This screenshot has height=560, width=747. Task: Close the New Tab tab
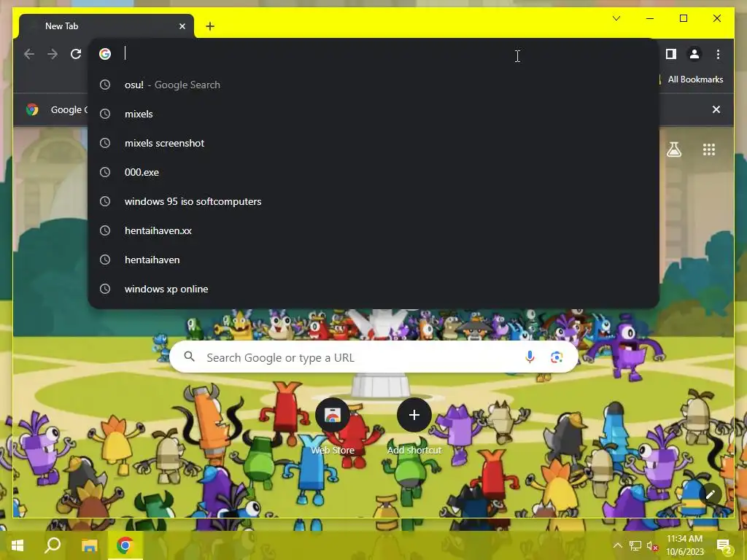(182, 26)
